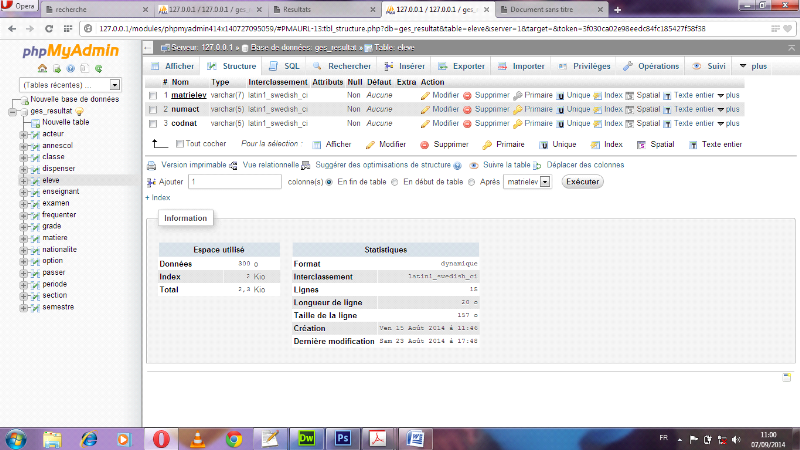Check the matrielev column checkbox
The image size is (800, 450).
tap(153, 95)
